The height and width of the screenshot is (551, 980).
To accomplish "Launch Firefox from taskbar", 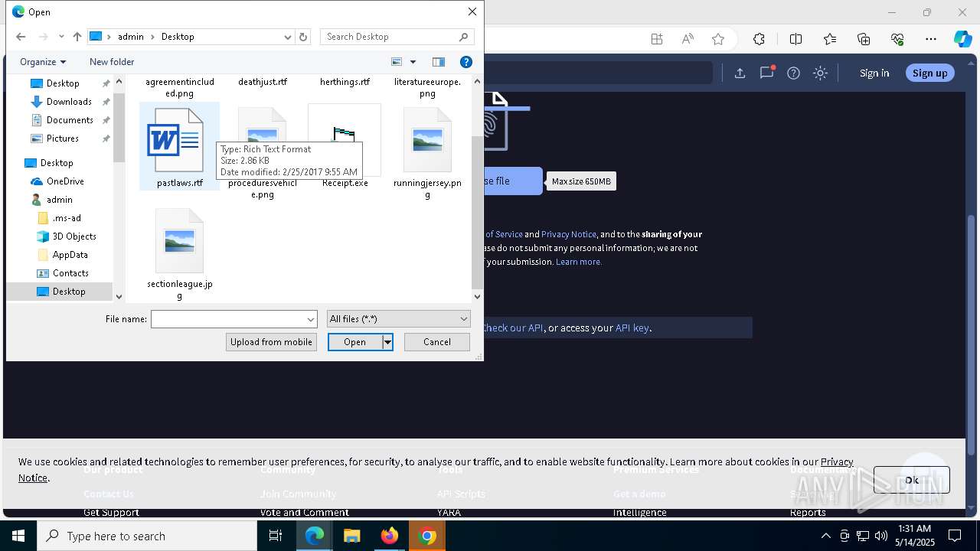I will point(390,536).
